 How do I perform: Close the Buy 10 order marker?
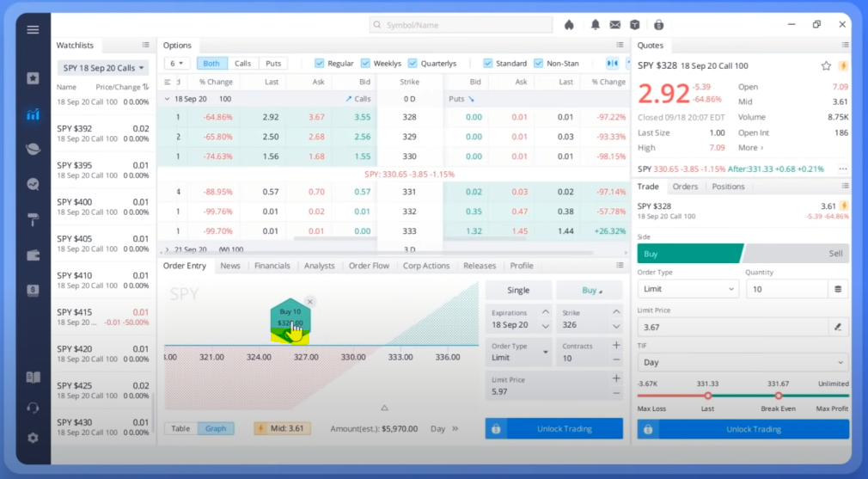pyautogui.click(x=310, y=302)
